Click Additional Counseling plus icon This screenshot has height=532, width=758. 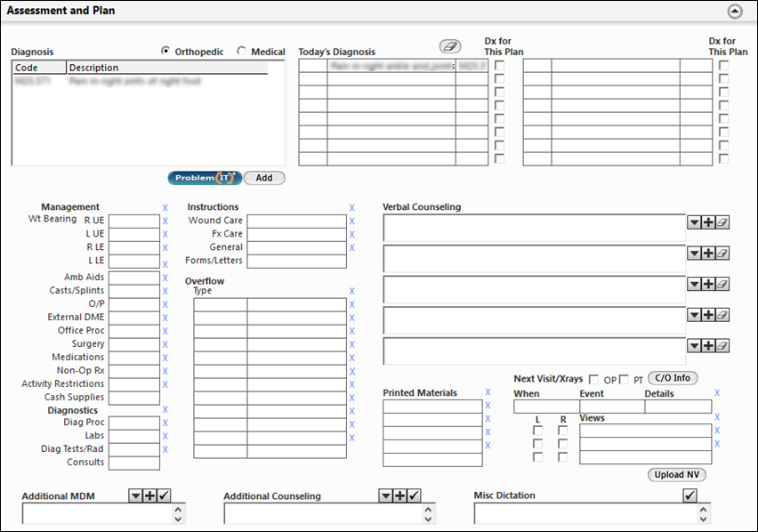pyautogui.click(x=399, y=496)
